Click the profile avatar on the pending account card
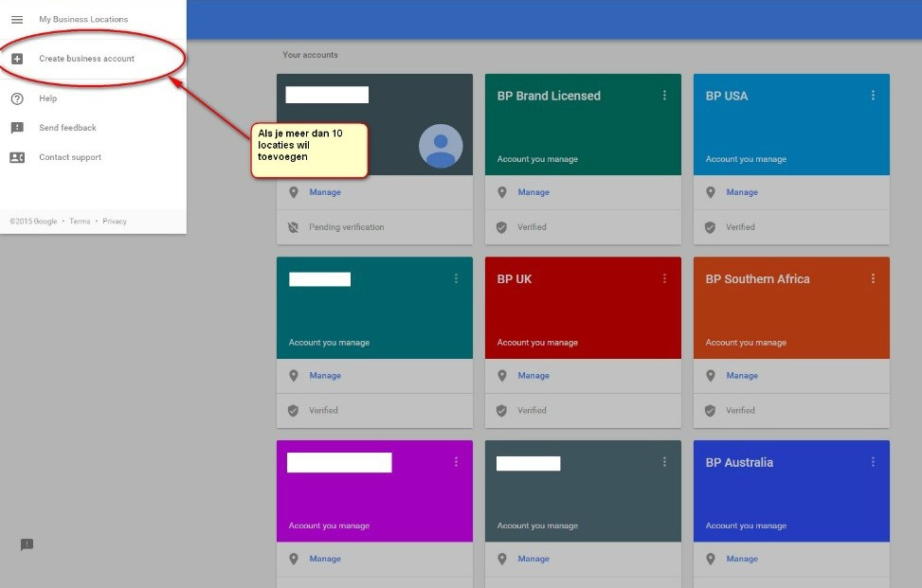Viewport: 922px width, 588px height. (441, 146)
